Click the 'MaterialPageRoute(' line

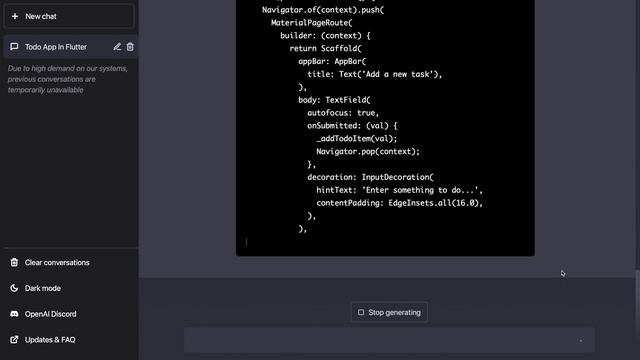[311, 23]
